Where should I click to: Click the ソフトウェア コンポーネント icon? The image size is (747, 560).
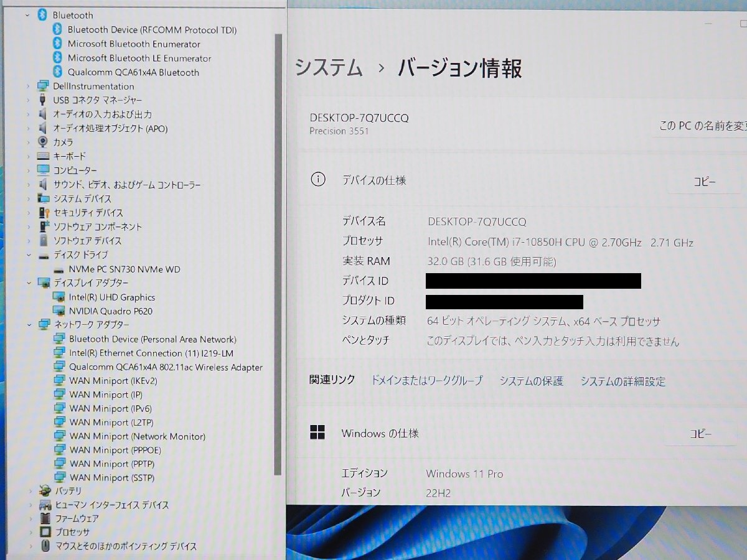(43, 226)
